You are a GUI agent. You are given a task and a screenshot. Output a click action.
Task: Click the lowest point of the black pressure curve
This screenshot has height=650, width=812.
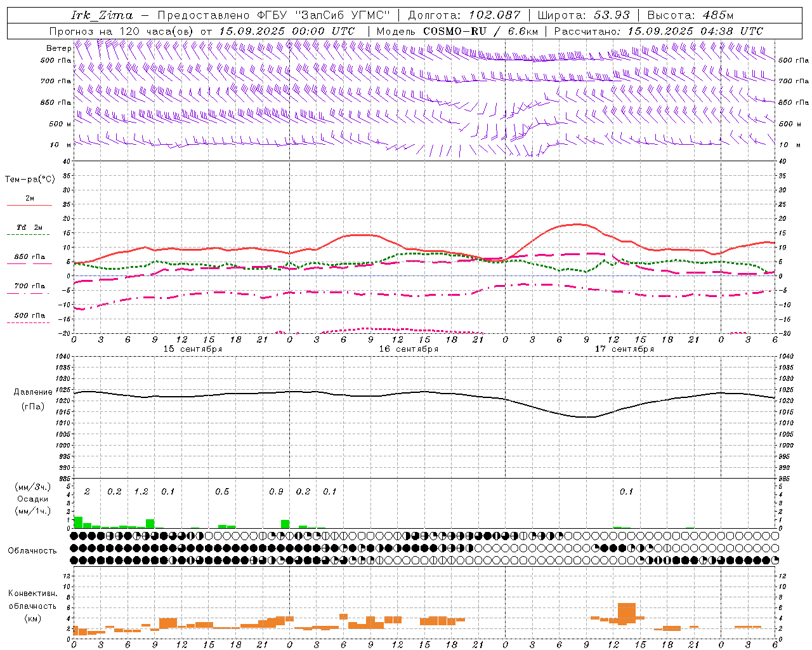click(x=586, y=417)
